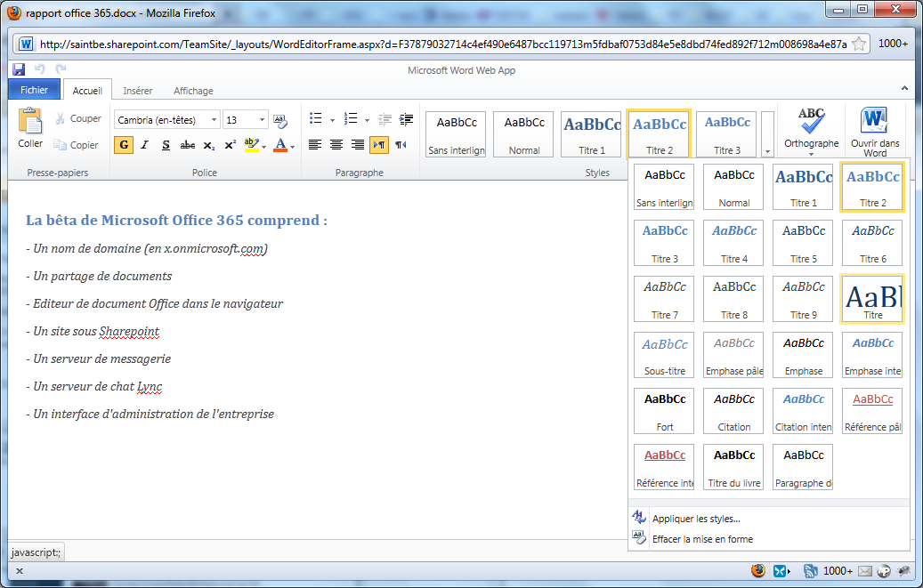Cut selection with the Couper button

tap(78, 118)
